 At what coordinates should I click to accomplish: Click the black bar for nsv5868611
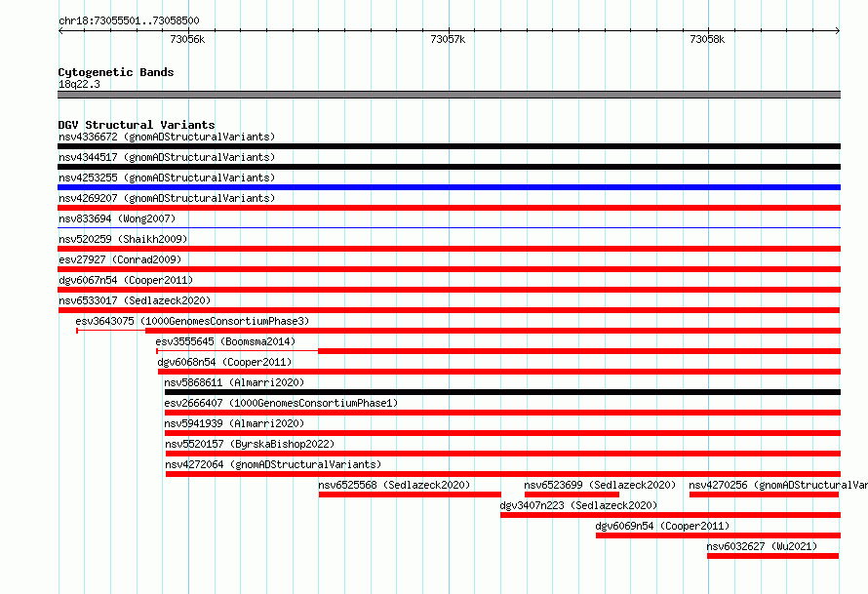pyautogui.click(x=502, y=392)
